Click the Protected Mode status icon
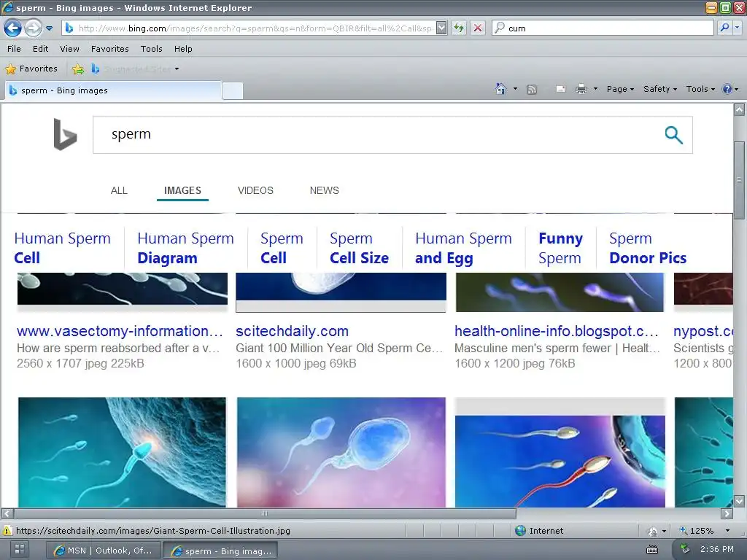 tap(653, 531)
